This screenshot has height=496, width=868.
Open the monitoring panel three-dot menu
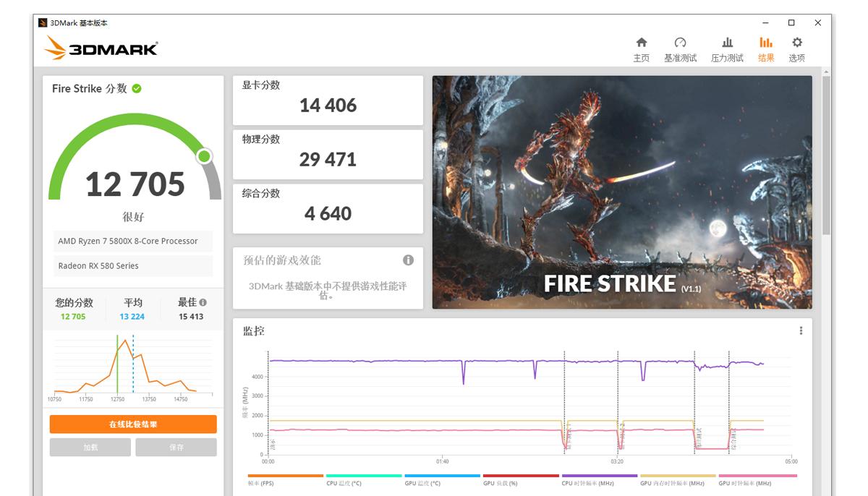tap(801, 331)
